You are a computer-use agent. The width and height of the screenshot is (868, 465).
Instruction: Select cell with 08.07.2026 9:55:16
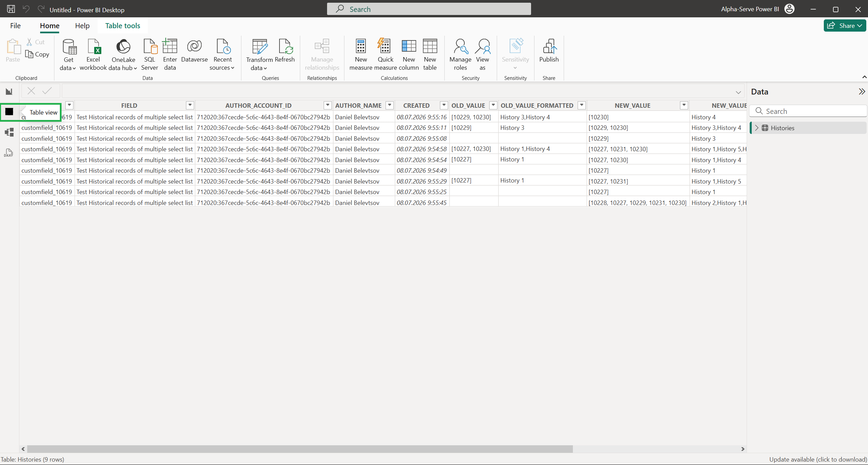pos(422,117)
